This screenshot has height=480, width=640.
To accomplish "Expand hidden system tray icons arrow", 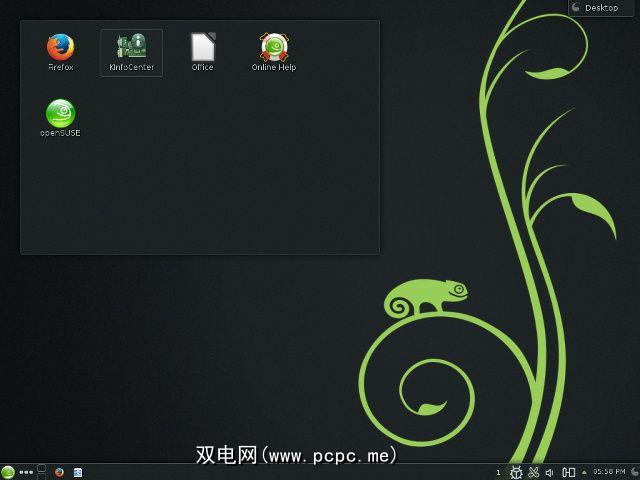I will tap(584, 473).
